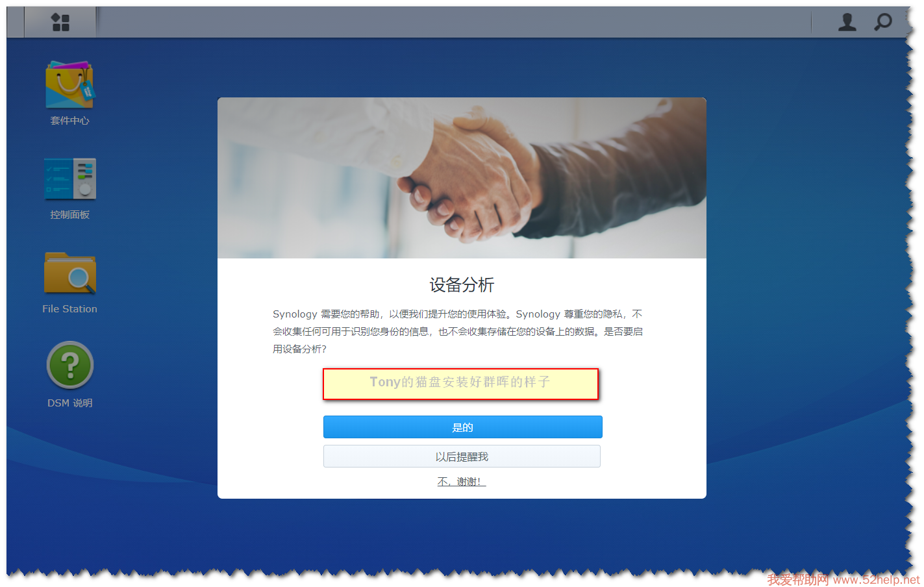Open the search magnifier in taskbar

[882, 22]
